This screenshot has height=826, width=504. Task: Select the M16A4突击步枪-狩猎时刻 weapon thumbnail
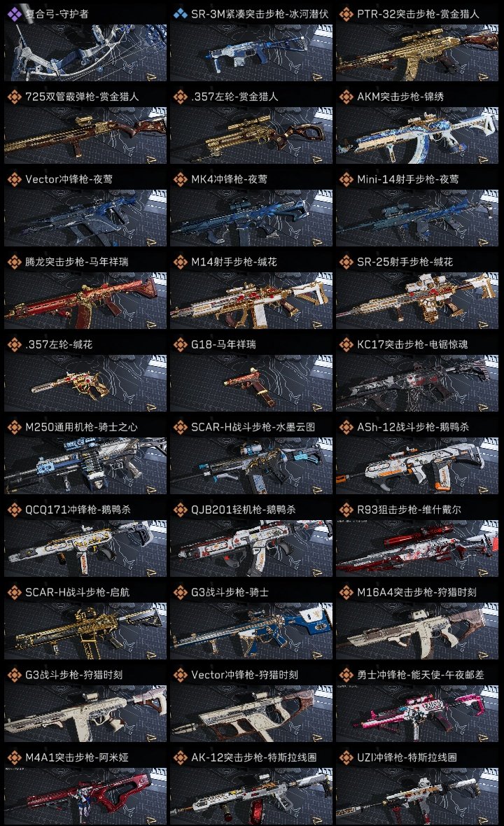tap(417, 631)
